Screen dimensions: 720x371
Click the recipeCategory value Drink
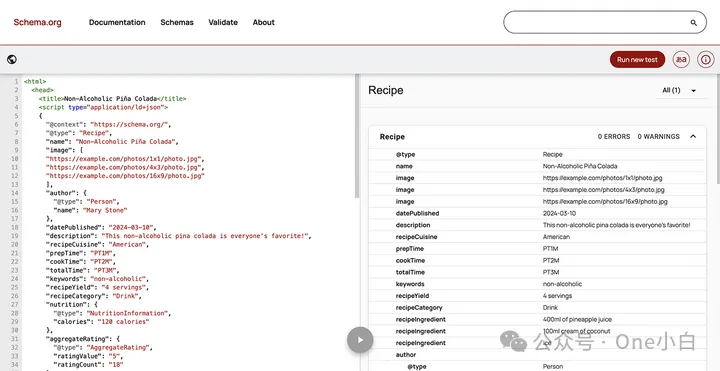[x=550, y=308]
